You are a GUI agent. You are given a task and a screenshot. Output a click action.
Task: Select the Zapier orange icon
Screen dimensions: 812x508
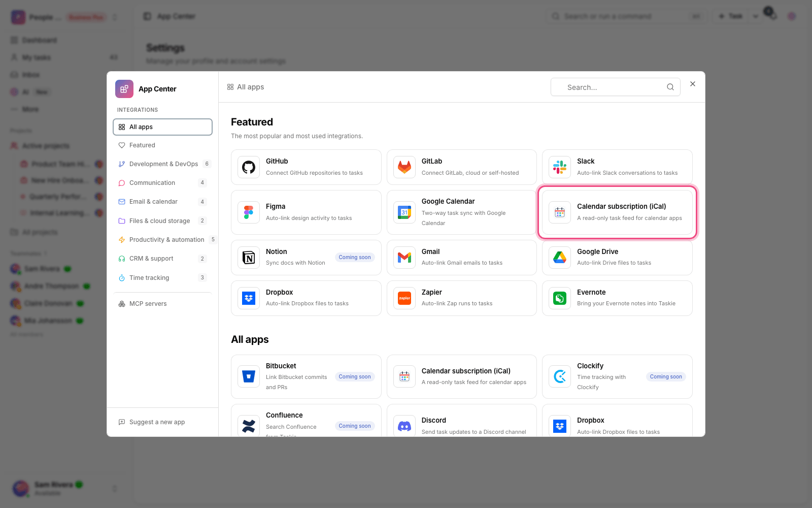[x=404, y=298]
